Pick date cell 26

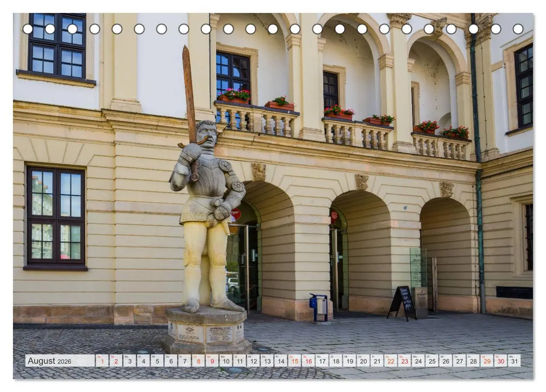click(x=446, y=360)
